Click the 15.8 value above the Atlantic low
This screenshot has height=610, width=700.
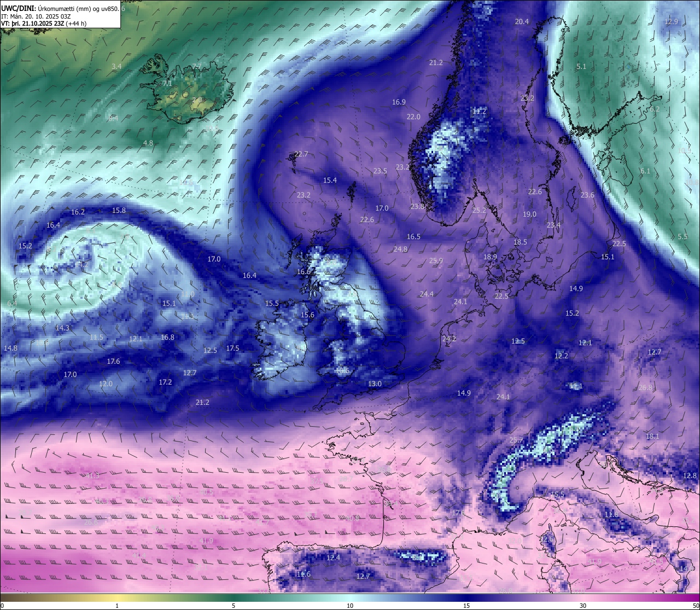click(x=119, y=210)
